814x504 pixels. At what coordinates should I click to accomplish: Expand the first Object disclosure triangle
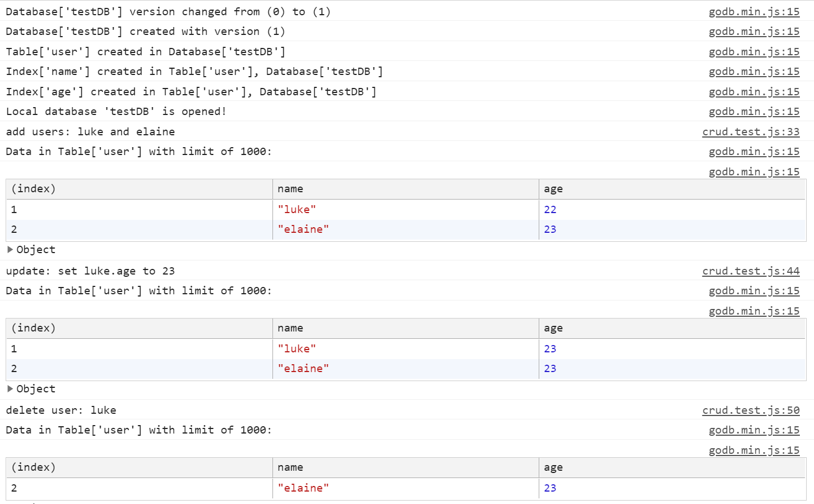[10, 249]
